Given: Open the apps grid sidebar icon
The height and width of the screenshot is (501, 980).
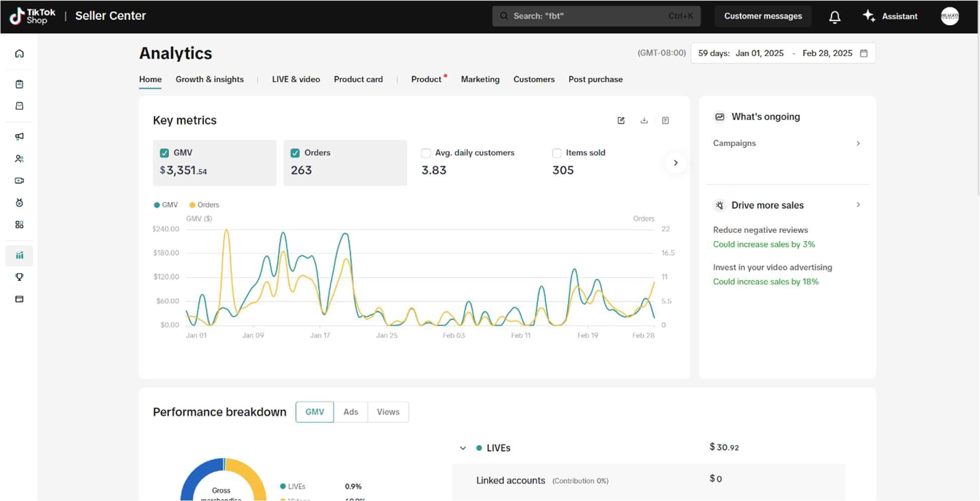Looking at the screenshot, I should pyautogui.click(x=20, y=224).
